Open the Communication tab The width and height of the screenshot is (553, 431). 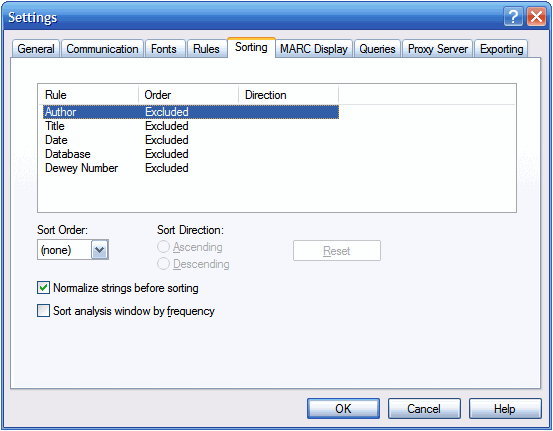tap(102, 49)
